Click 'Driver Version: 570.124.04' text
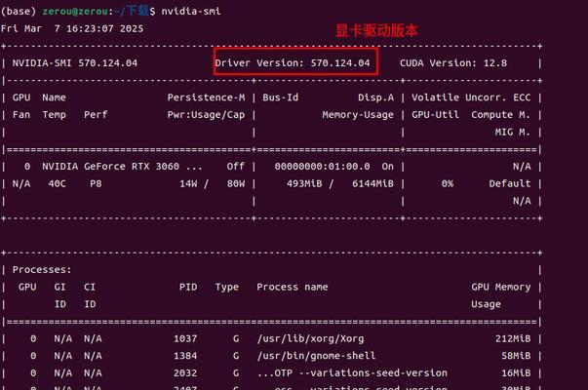The image size is (588, 390). 293,62
